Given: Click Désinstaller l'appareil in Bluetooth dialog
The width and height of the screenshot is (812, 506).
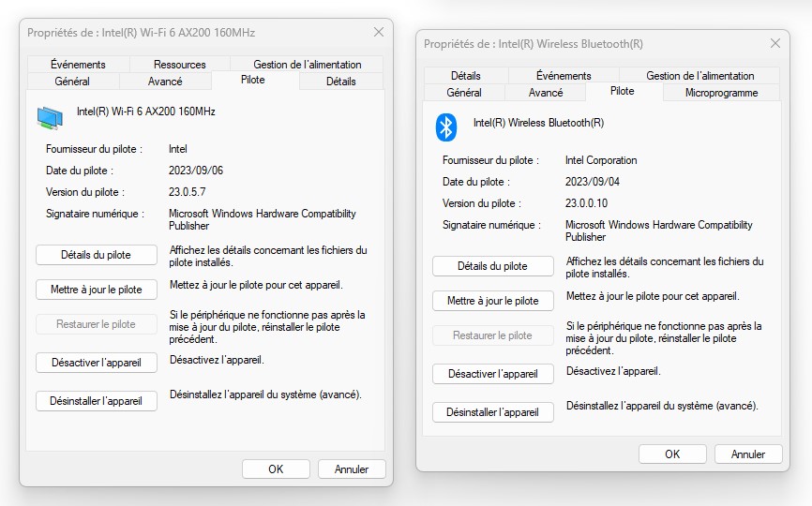Looking at the screenshot, I should click(492, 412).
